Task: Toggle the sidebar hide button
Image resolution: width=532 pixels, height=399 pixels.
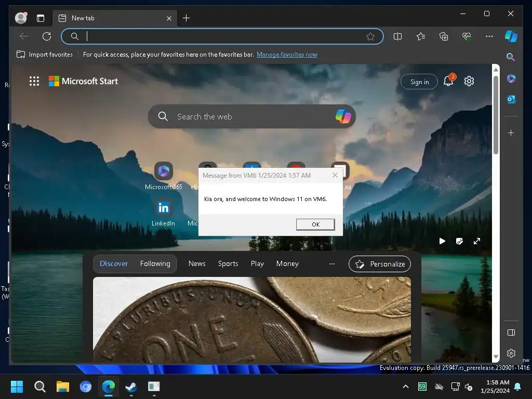Action: [x=511, y=332]
